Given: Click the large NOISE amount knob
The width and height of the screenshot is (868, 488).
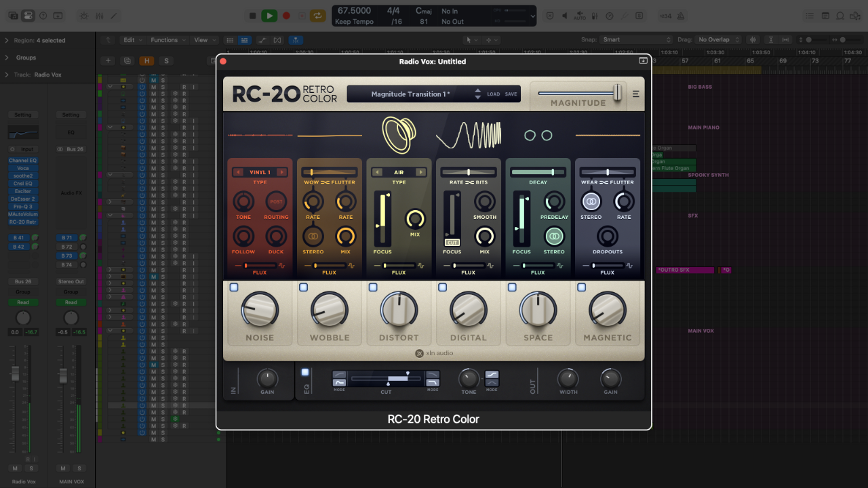Looking at the screenshot, I should [260, 310].
